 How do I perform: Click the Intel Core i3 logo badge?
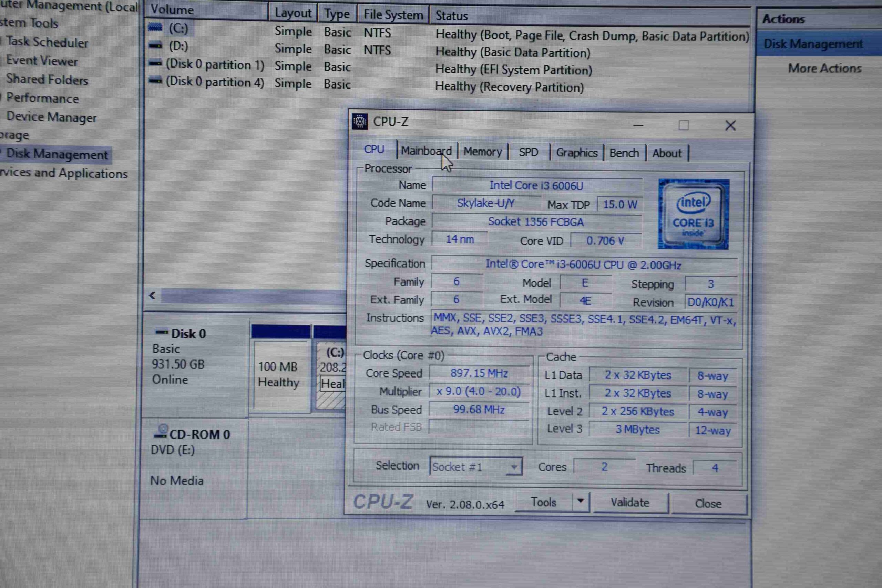694,214
